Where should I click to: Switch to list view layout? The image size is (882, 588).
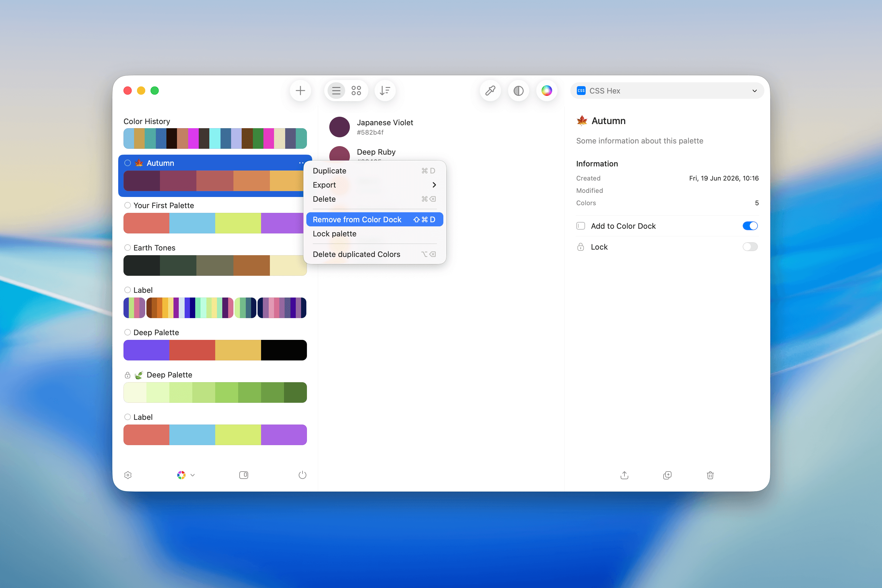pyautogui.click(x=336, y=91)
